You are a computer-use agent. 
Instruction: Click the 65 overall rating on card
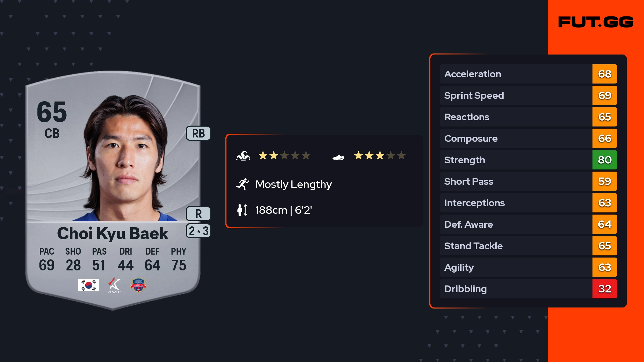(52, 112)
